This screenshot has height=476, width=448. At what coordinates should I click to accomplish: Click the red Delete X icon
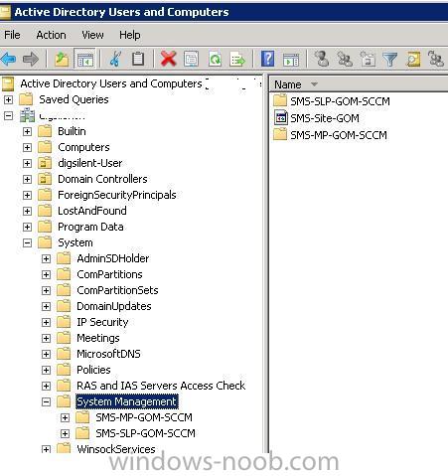point(168,60)
